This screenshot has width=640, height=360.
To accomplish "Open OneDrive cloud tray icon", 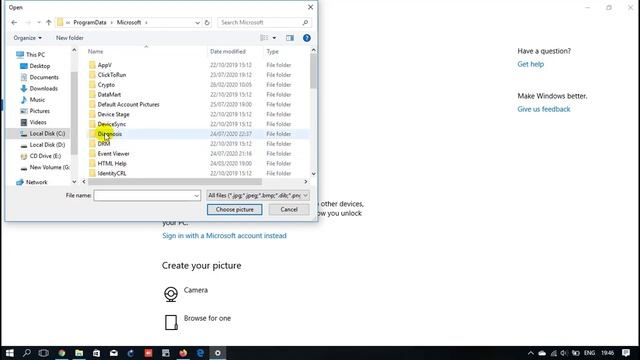I will 542,353.
